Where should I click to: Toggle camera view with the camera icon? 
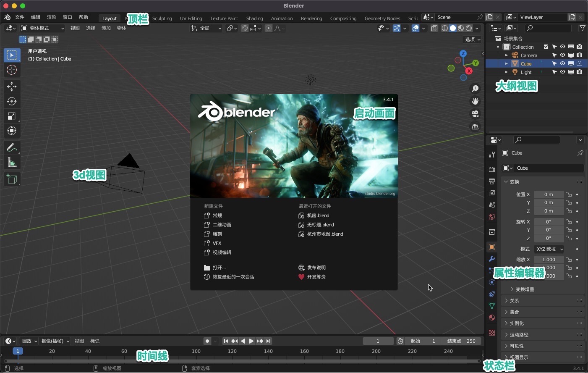pyautogui.click(x=475, y=114)
